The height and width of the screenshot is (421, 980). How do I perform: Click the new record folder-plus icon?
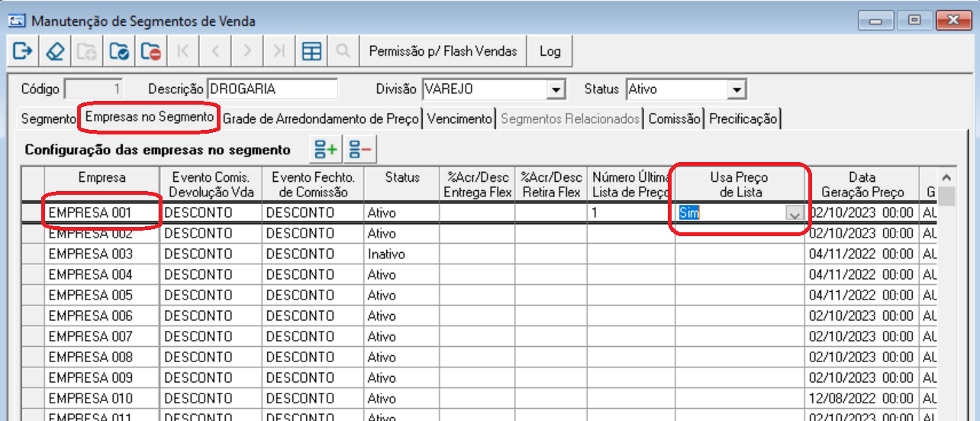tap(87, 51)
